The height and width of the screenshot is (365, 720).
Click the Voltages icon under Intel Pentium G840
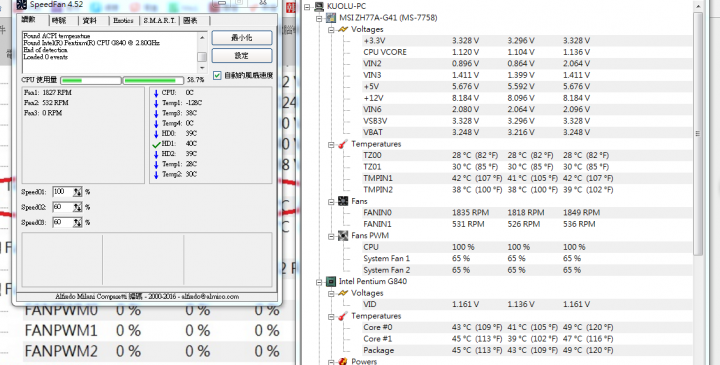[343, 293]
